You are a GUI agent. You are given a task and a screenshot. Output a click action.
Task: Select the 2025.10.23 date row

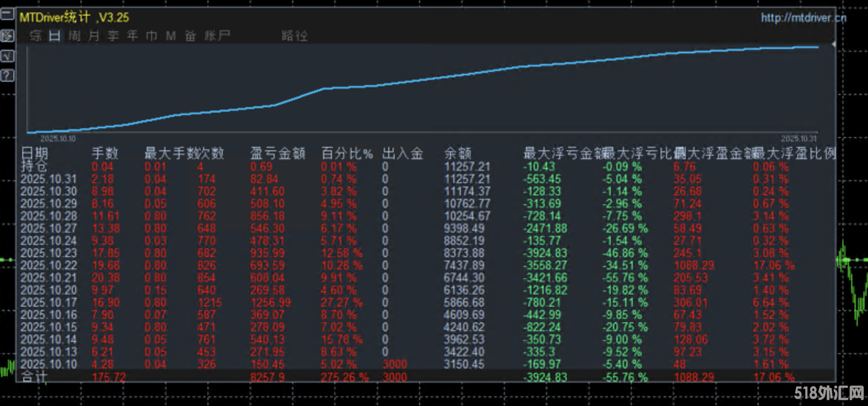click(49, 253)
